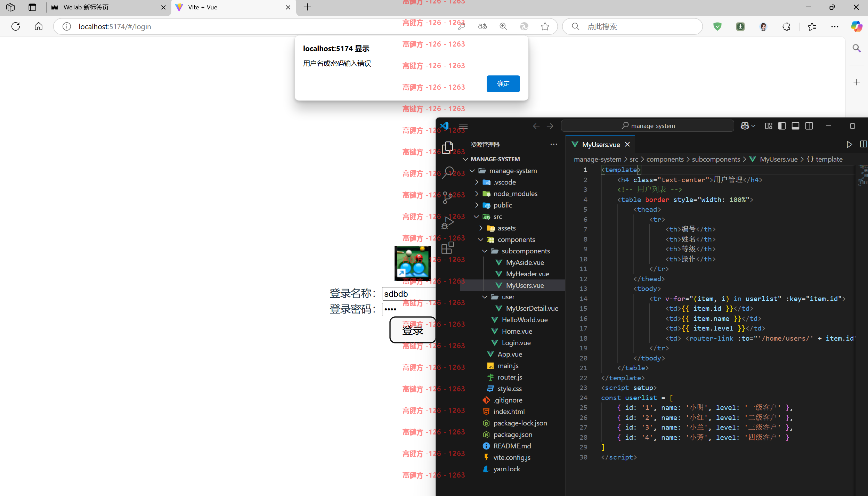Switch to WeTab 新标签页 browser tab
The width and height of the screenshot is (868, 496).
coord(108,7)
